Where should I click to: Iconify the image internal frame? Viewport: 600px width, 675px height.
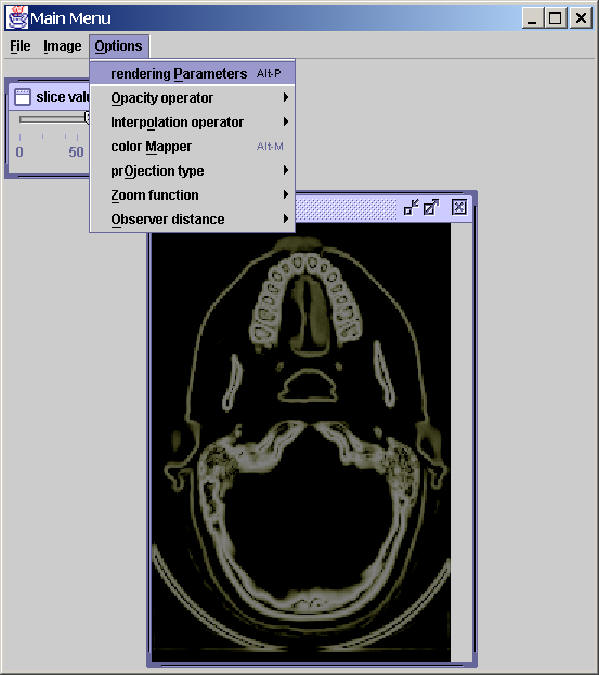411,207
